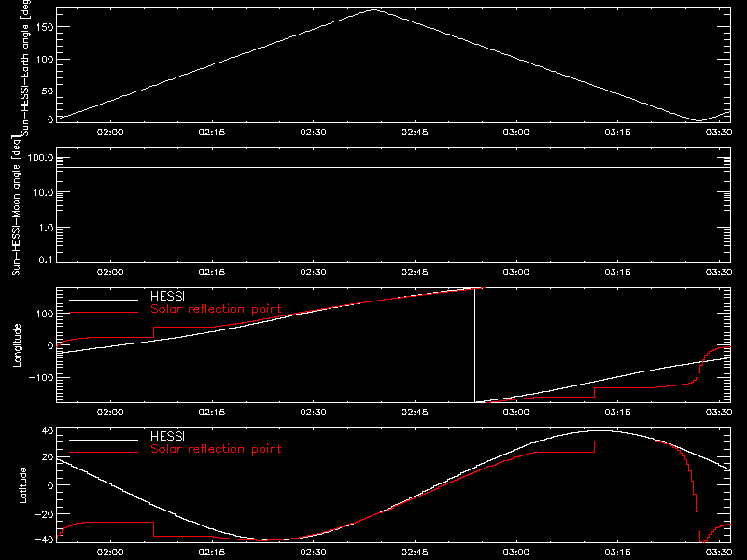Click the 150 tick label on Earth angle axis
The image size is (747, 560).
(45, 27)
